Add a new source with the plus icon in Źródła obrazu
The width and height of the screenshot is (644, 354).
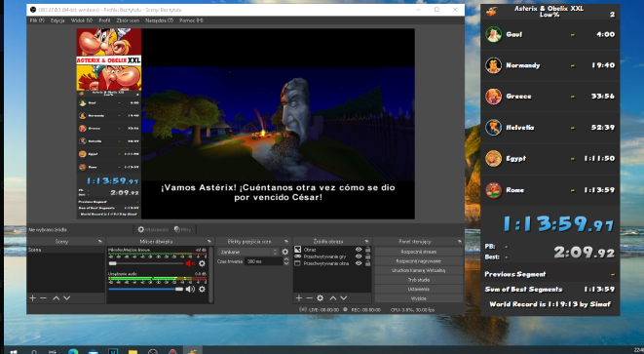(299, 298)
